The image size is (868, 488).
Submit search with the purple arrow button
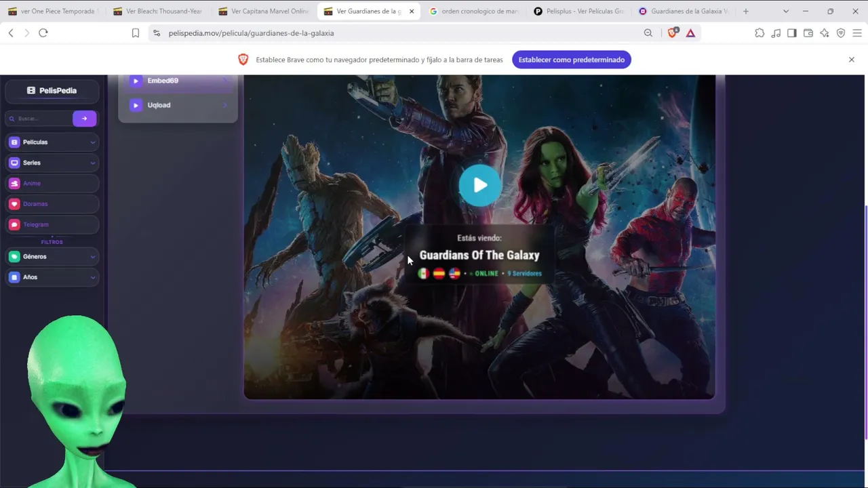[x=84, y=119]
